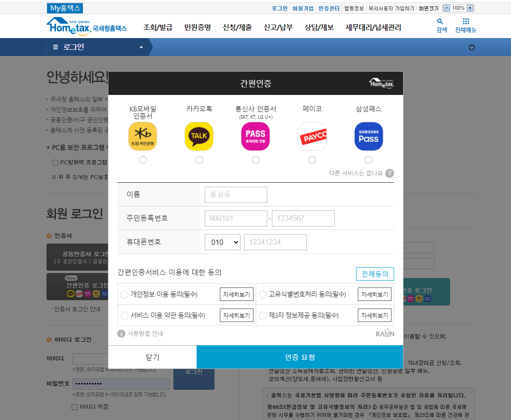Agree to 개인정보 이용 동의(필수)

(124, 295)
